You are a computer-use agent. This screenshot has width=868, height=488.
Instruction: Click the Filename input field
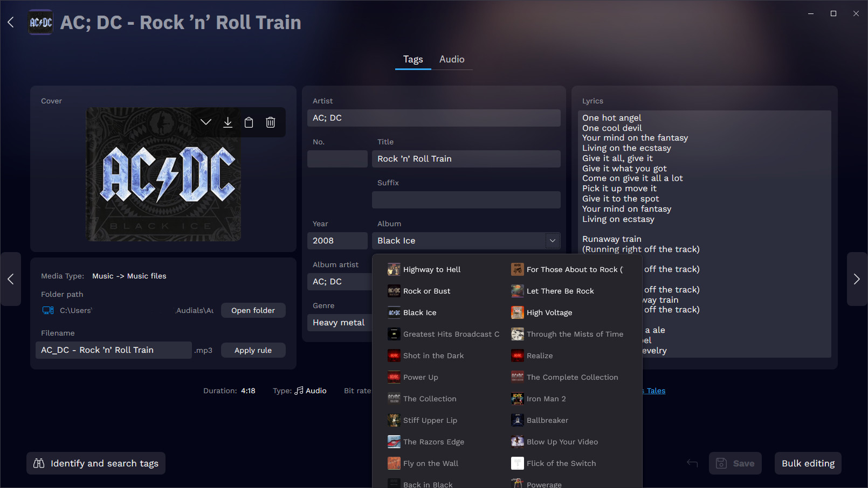point(114,350)
